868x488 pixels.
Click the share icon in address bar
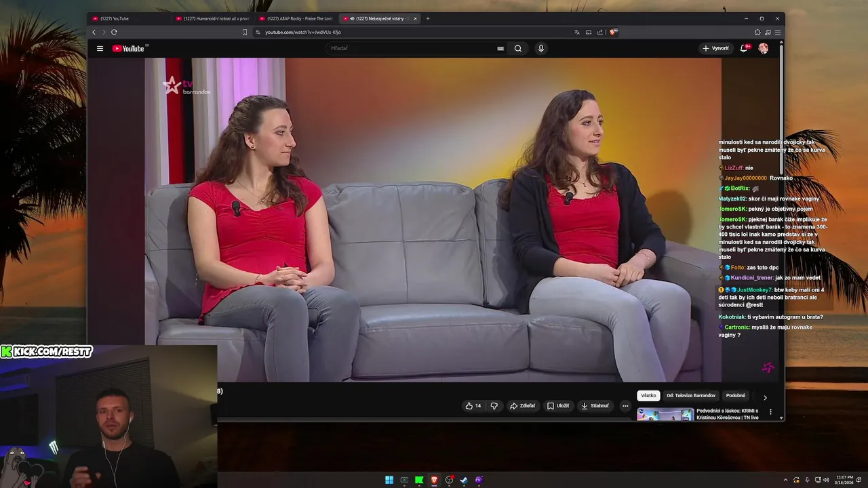pyautogui.click(x=600, y=32)
